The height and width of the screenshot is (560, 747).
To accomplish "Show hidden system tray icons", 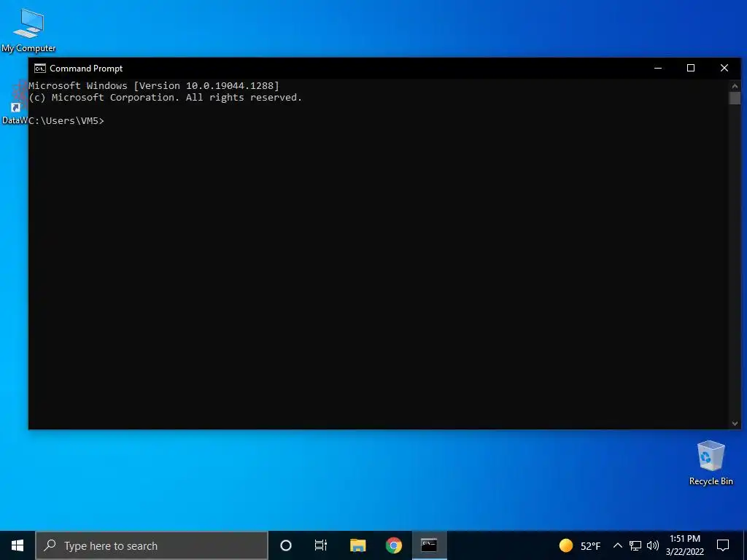I will click(x=617, y=545).
